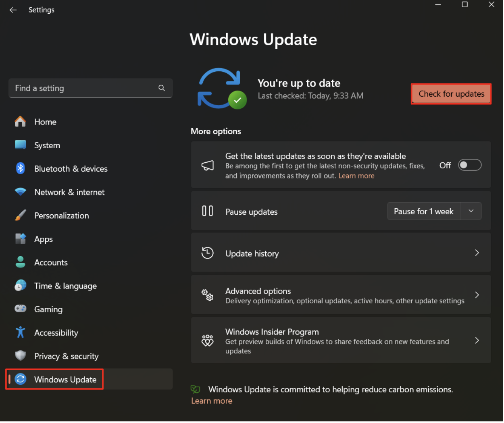Select Windows Update in sidebar
The image size is (504, 423).
tap(54, 379)
